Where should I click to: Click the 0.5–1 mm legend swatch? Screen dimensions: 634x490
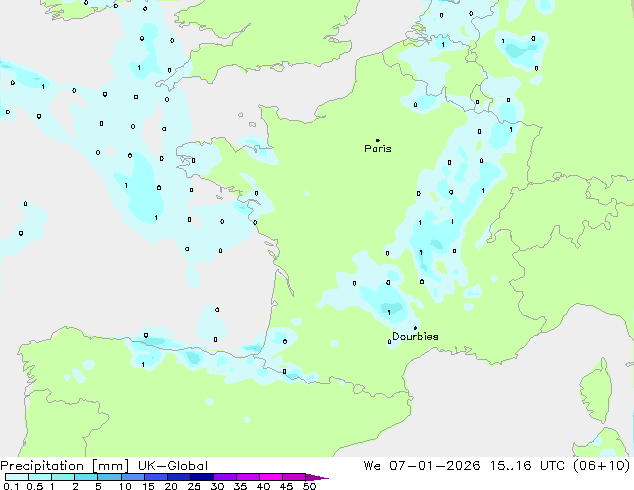tap(40, 477)
